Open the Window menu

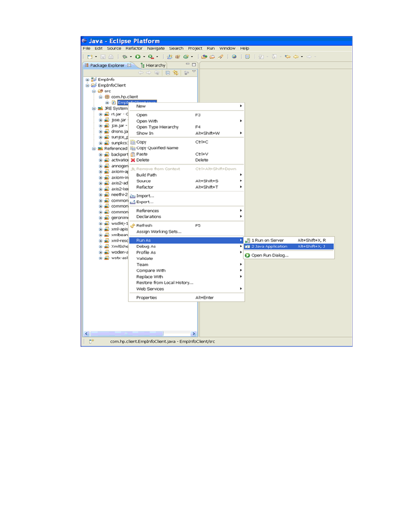coord(228,48)
